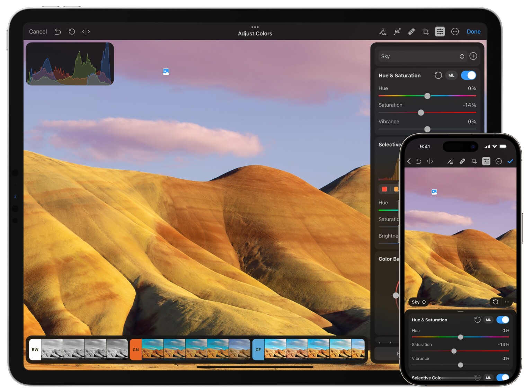This screenshot has width=532, height=392.
Task: Enable ML for Hue & Saturation on iPad
Action: click(x=451, y=75)
